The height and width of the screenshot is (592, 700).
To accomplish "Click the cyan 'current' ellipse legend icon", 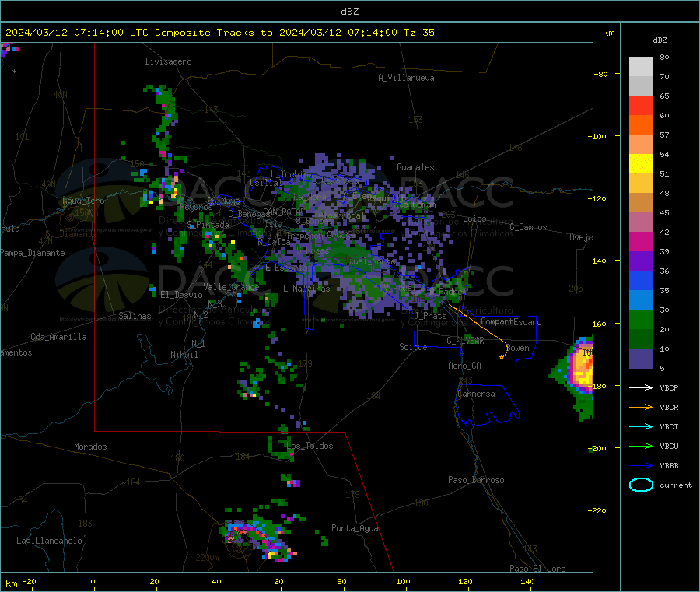I will click(x=641, y=485).
